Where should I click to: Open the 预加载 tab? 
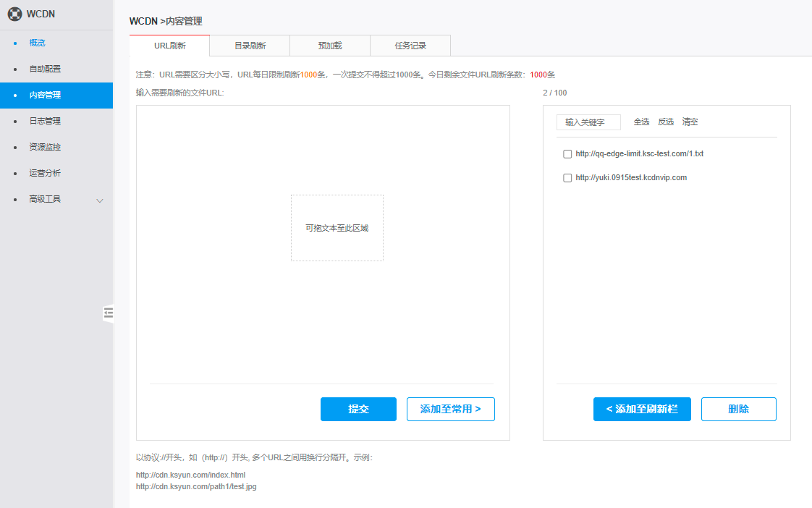[x=330, y=46]
